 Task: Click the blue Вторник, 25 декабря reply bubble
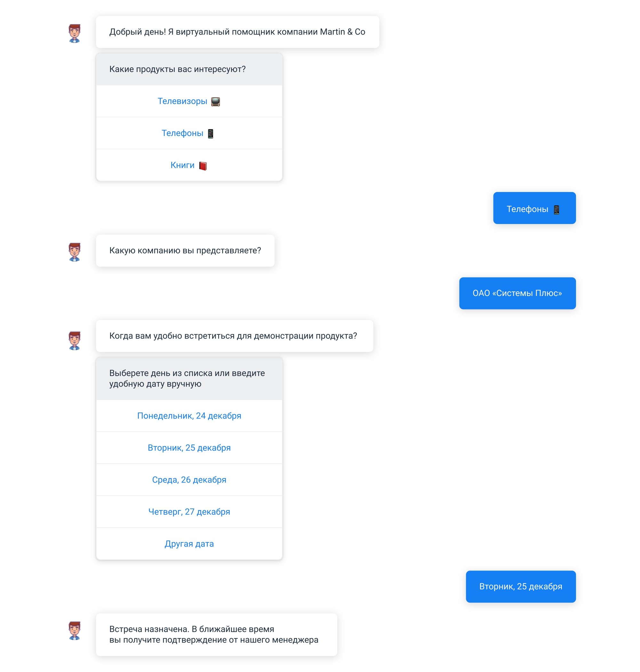tap(521, 587)
